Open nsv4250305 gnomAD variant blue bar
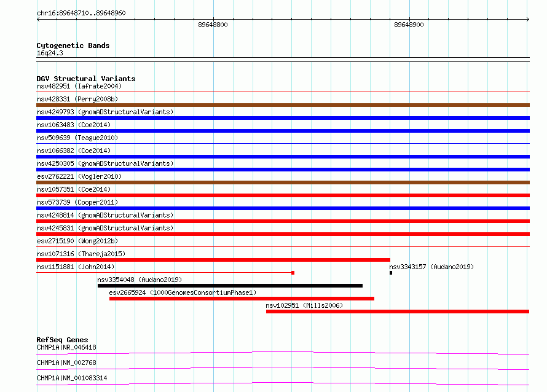This screenshot has height=392, width=547. pos(283,170)
